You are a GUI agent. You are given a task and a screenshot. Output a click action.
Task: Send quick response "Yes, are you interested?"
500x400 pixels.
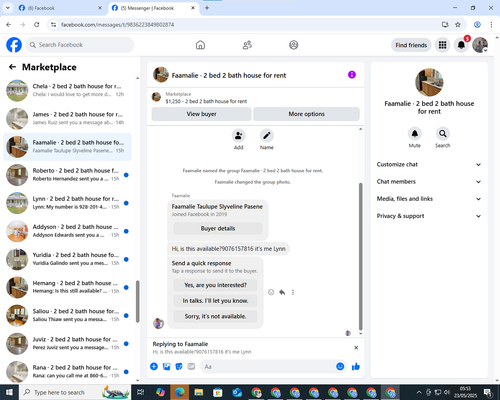(215, 285)
